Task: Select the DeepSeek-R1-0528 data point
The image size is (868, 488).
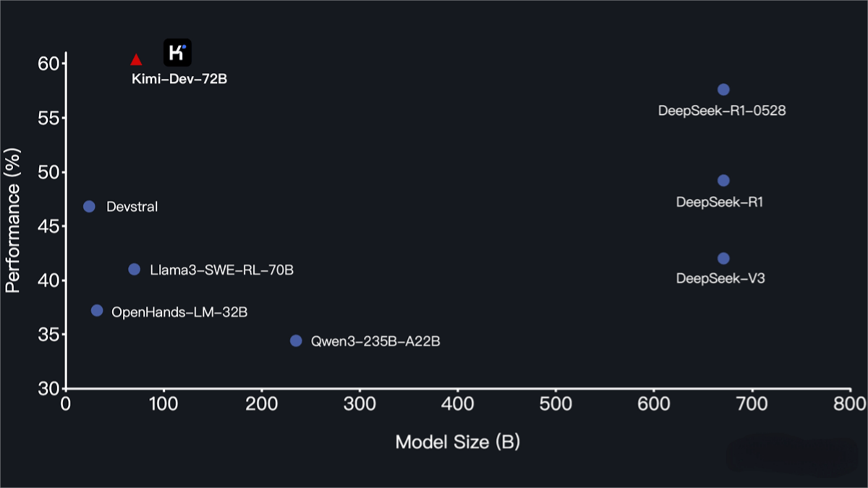Action: tap(723, 90)
